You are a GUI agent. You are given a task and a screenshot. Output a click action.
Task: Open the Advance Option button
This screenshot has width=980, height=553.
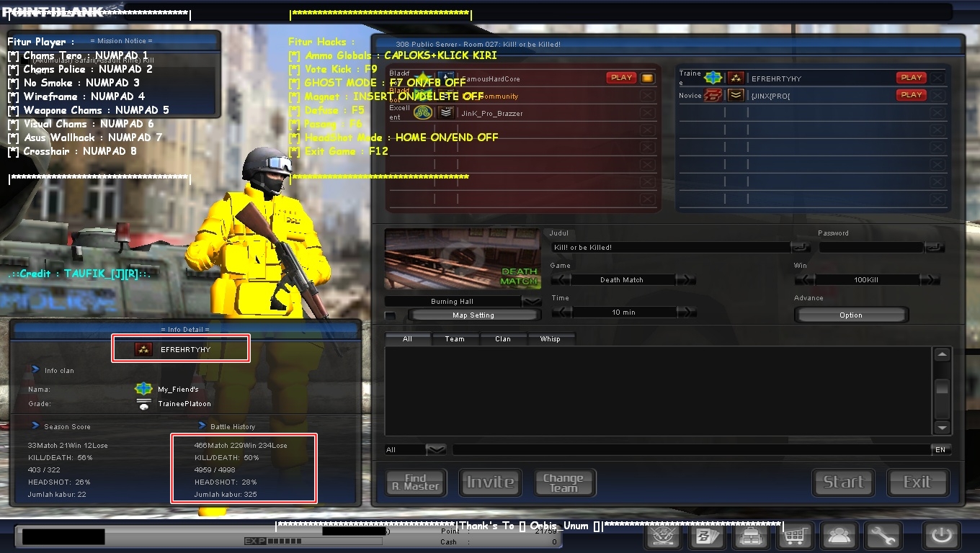(851, 315)
